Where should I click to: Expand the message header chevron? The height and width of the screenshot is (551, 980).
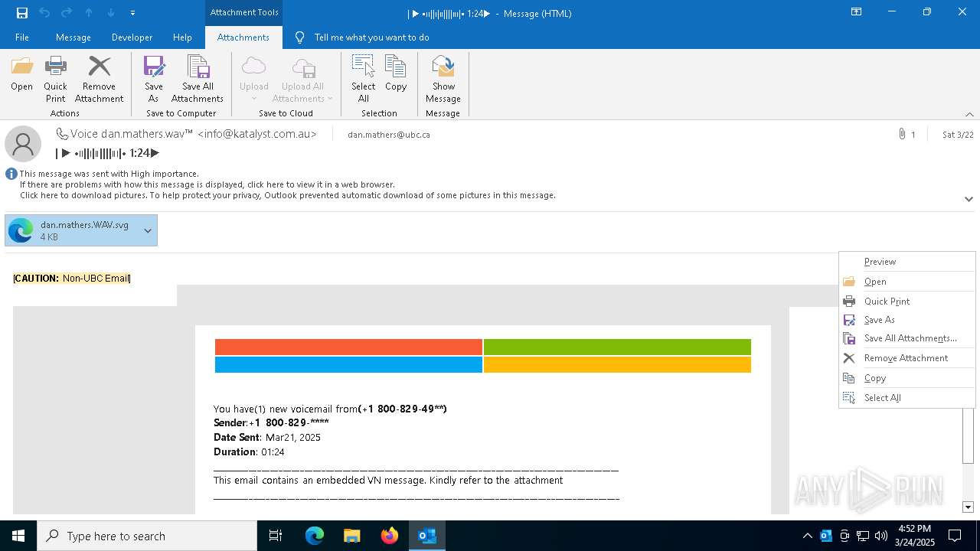point(969,199)
